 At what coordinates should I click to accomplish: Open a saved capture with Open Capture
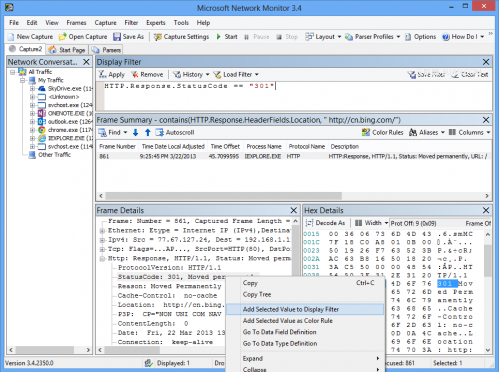click(x=83, y=37)
